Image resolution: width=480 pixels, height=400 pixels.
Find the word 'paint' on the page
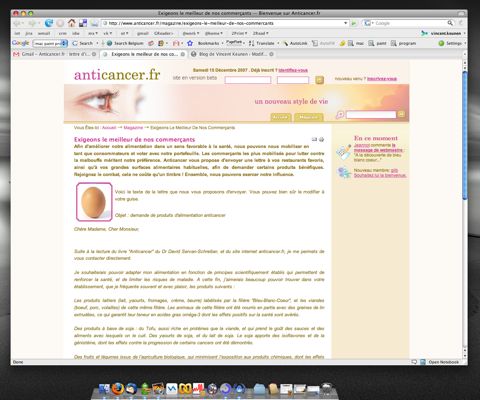377,43
